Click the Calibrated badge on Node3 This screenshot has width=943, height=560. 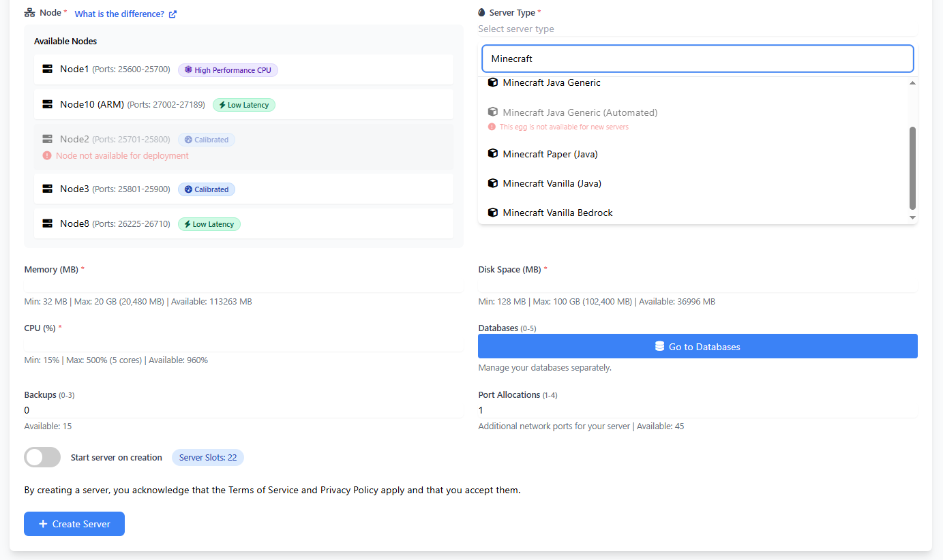coord(207,189)
